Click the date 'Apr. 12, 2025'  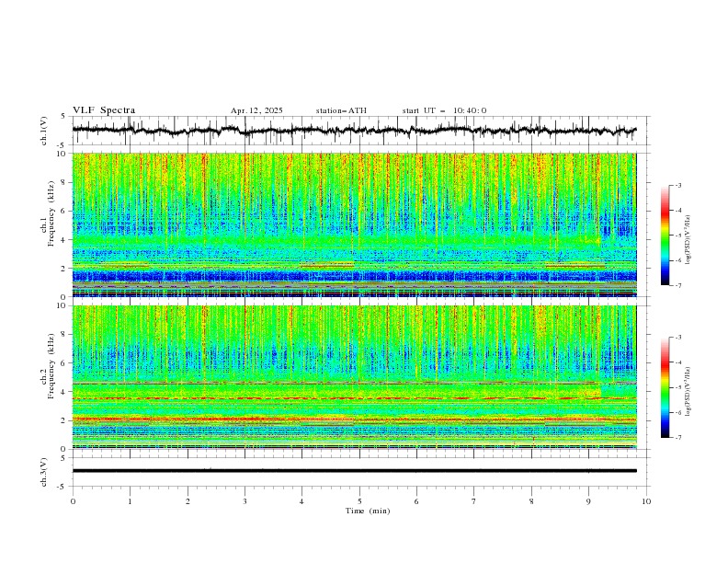256,110
